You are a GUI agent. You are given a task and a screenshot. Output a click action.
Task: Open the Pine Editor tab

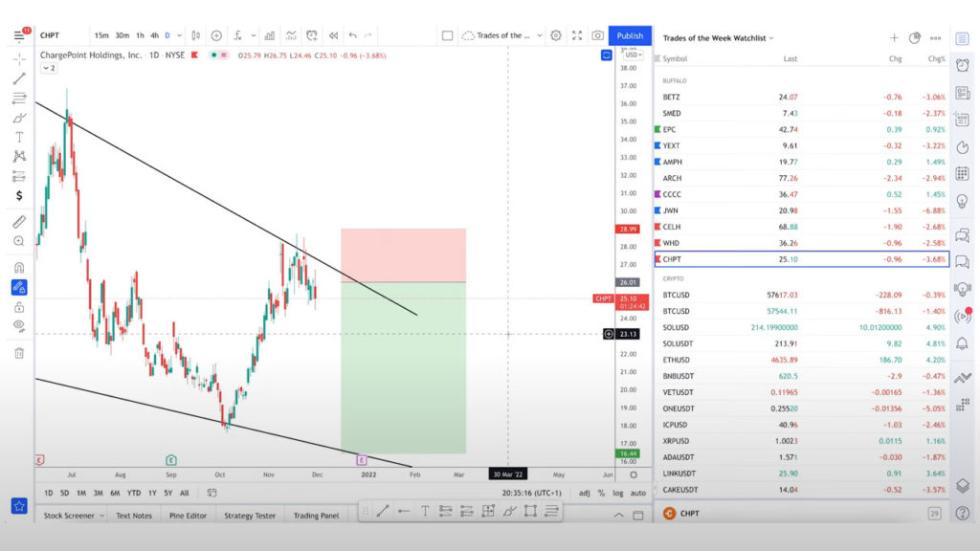[188, 516]
